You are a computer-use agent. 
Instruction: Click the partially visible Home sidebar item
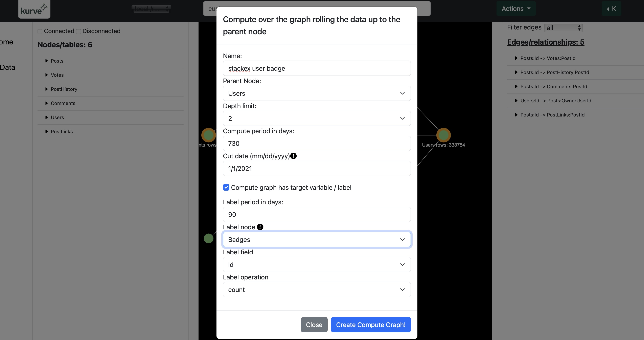coord(6,42)
